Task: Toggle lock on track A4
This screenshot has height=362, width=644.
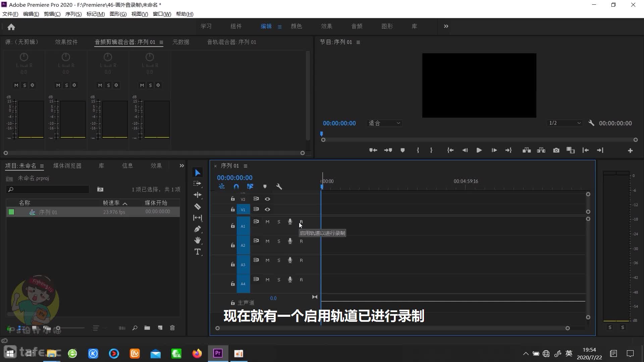Action: (x=232, y=284)
